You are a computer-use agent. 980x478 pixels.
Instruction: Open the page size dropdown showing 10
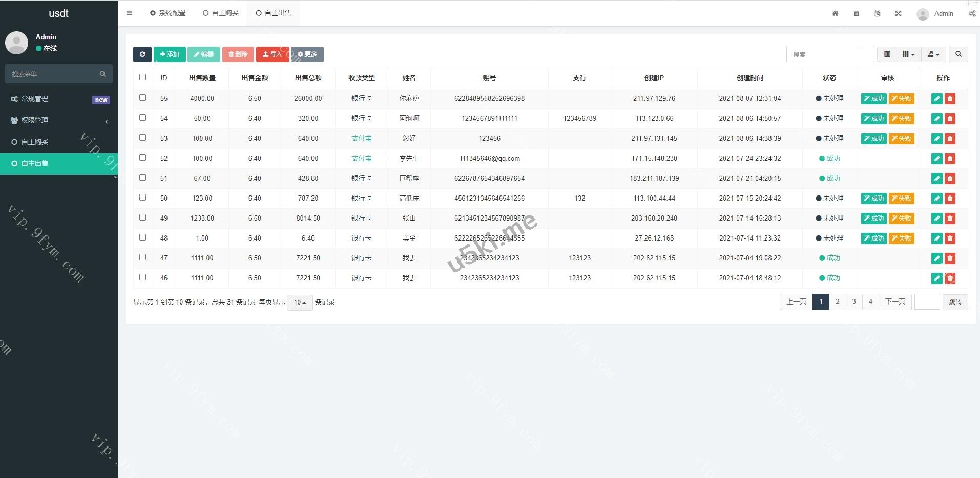click(x=300, y=302)
